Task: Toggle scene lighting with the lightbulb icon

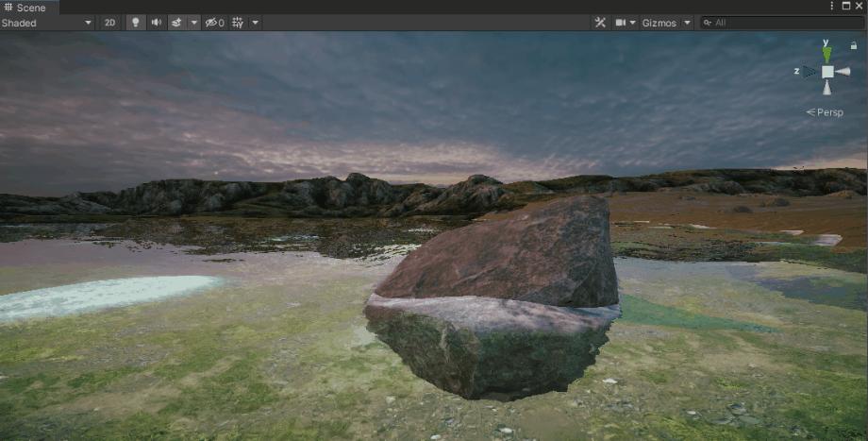Action: click(136, 23)
